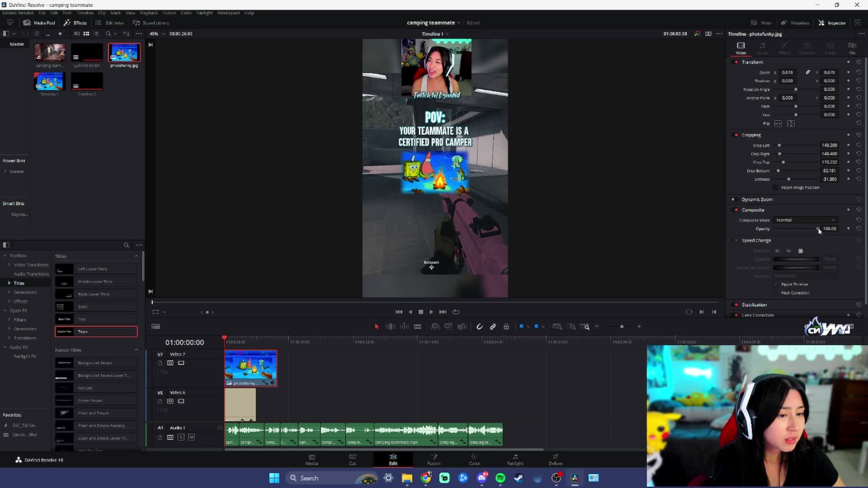
Task: Open the Deliver page tab
Action: [556, 460]
